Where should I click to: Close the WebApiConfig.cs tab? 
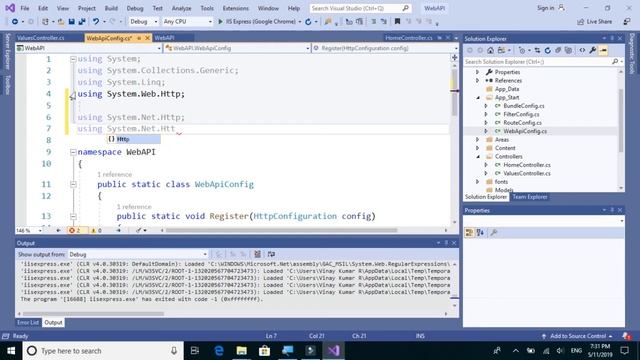click(x=147, y=38)
